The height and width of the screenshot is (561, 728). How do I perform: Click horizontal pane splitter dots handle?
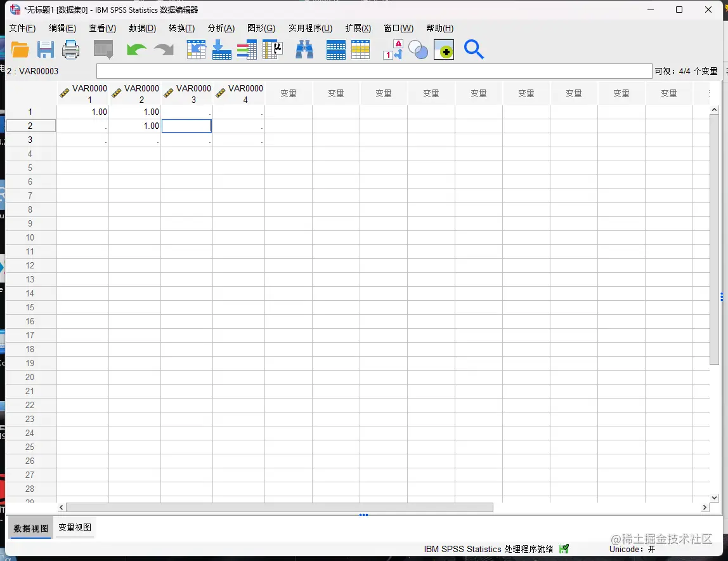[363, 515]
